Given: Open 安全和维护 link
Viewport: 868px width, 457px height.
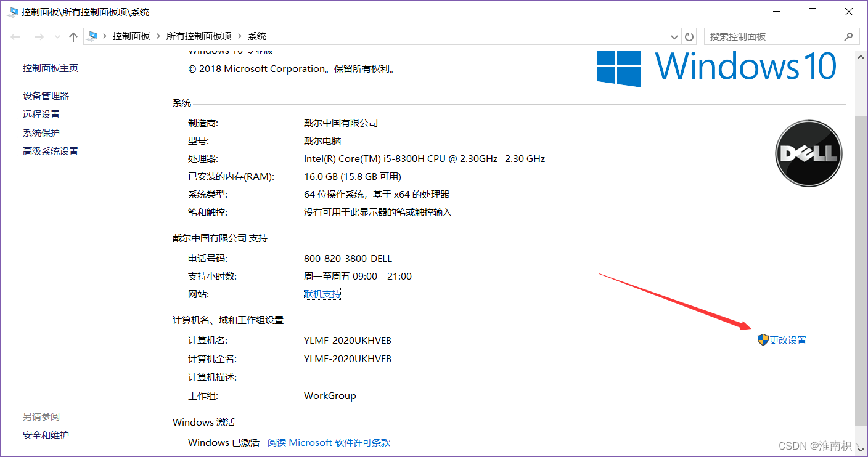Looking at the screenshot, I should click(x=46, y=435).
